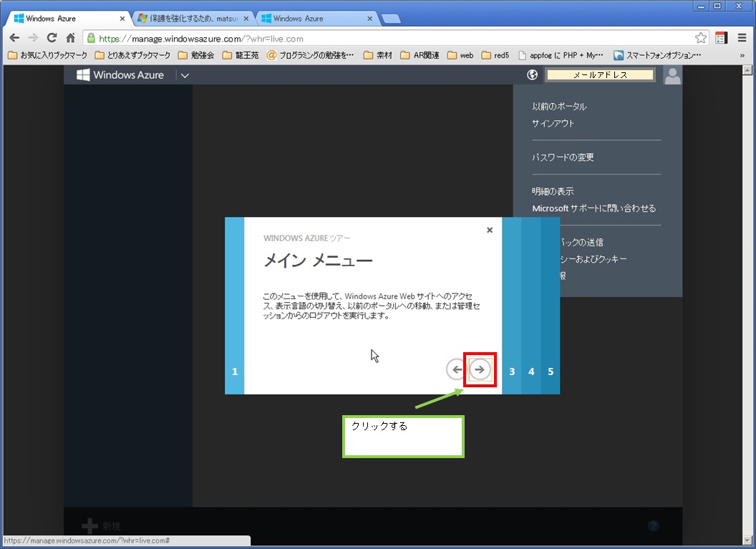Click the page scrollbar up arrow
This screenshot has height=549, width=756.
coord(747,70)
